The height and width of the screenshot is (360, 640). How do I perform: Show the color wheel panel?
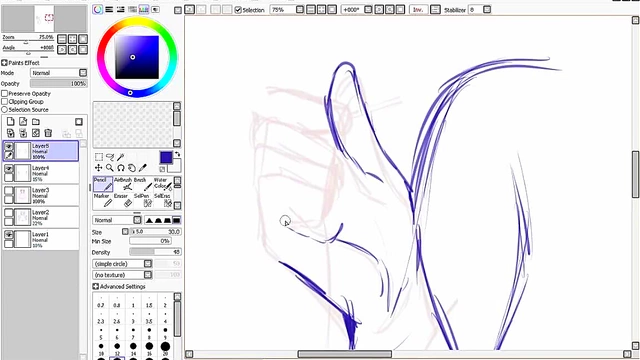tap(98, 9)
